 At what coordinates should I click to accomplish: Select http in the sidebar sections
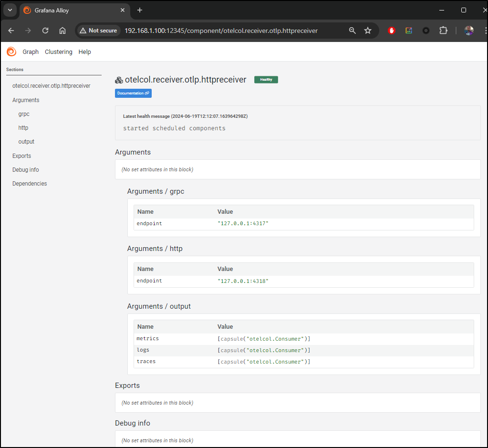point(23,128)
